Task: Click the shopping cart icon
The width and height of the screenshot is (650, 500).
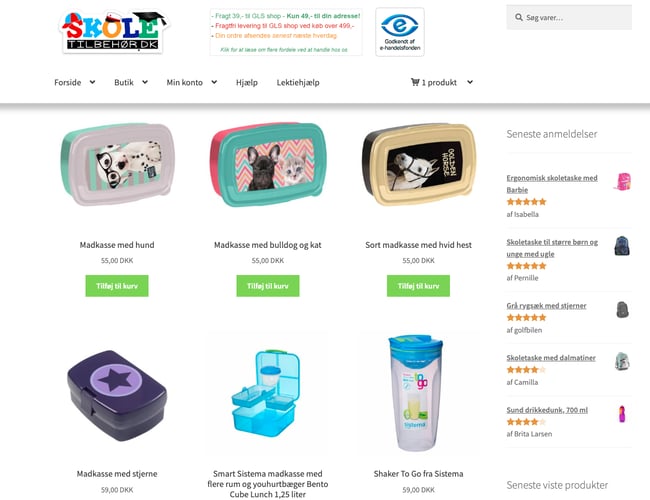Action: coord(415,82)
